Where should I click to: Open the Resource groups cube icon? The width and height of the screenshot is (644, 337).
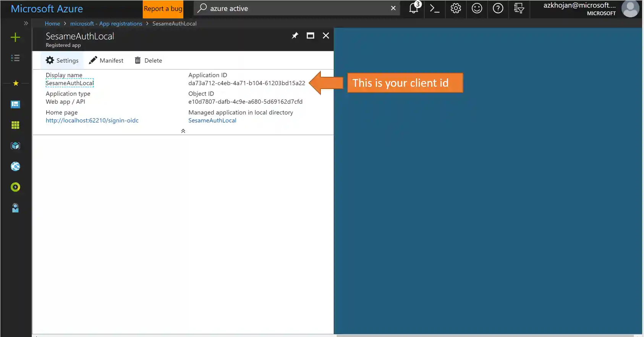point(15,146)
